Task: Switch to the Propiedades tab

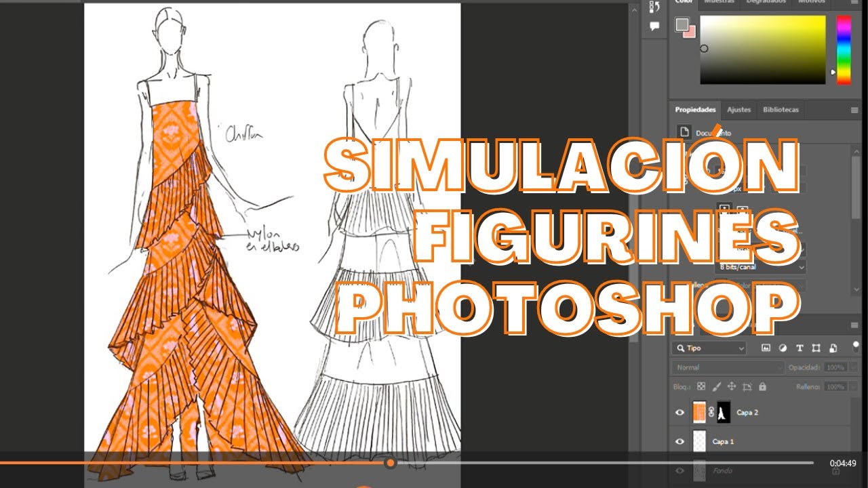Action: tap(695, 110)
